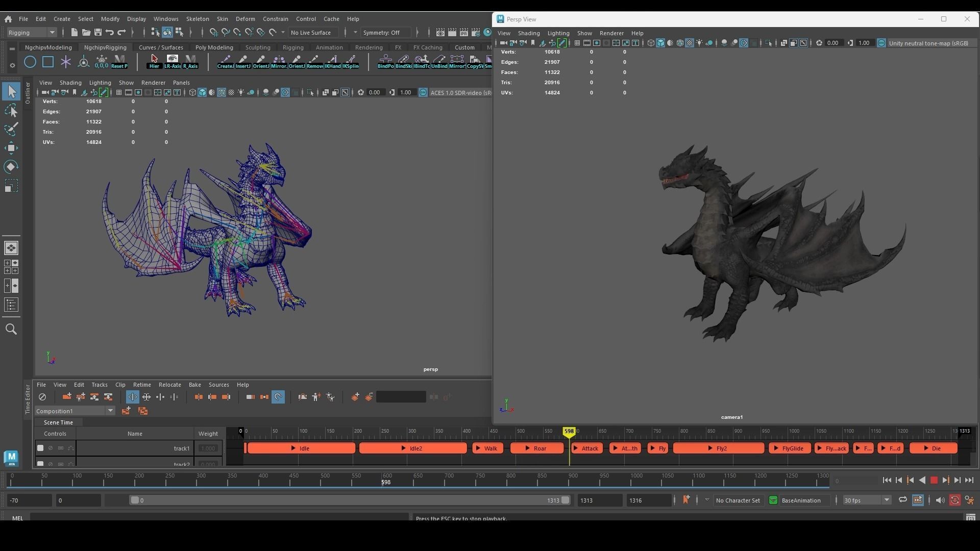Click the IKHandle shelf icon

coord(333,62)
